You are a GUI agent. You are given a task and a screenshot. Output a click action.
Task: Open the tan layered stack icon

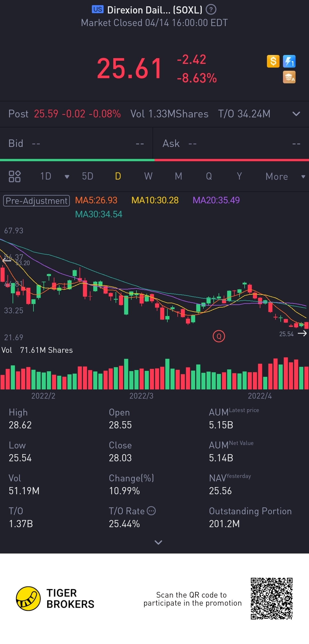click(x=289, y=77)
